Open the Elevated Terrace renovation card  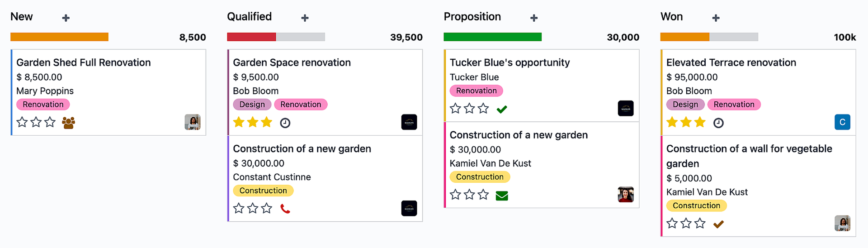[x=731, y=62]
